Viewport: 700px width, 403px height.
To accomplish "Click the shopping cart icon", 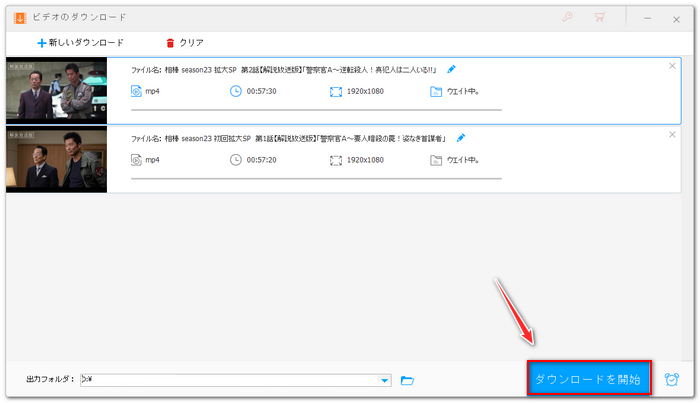I will coord(600,17).
